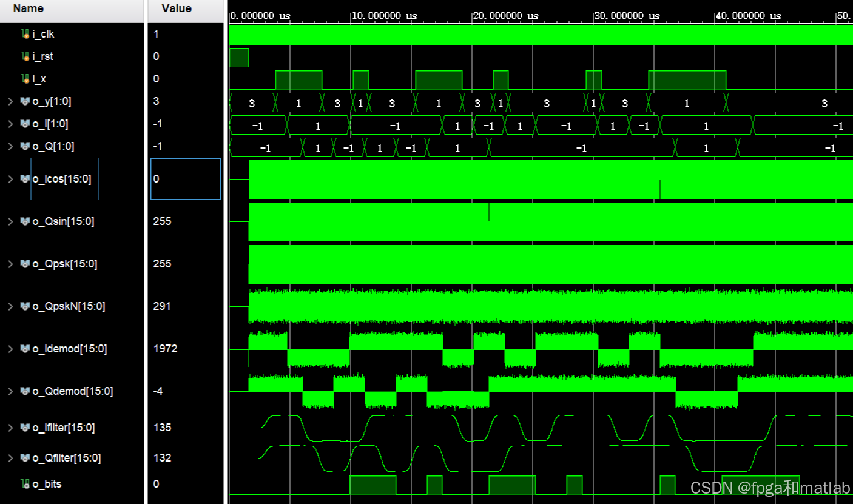Click the i_rst signal icon

[25, 56]
